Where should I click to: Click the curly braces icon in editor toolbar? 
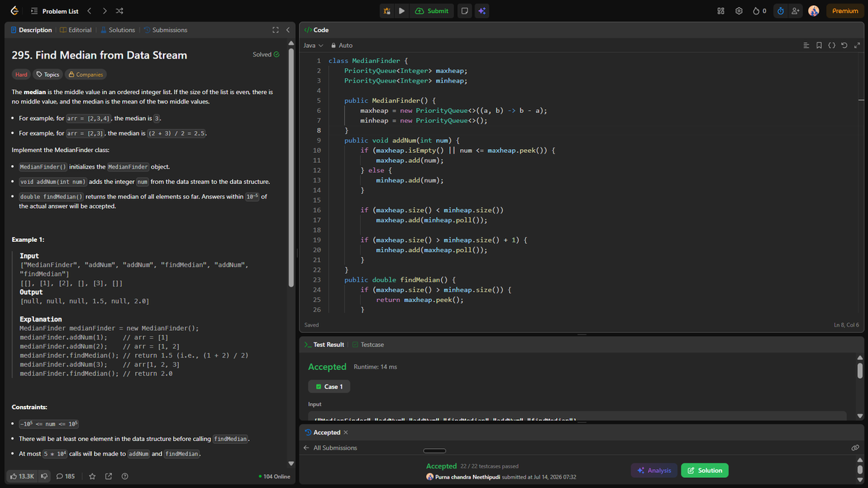[x=831, y=46]
